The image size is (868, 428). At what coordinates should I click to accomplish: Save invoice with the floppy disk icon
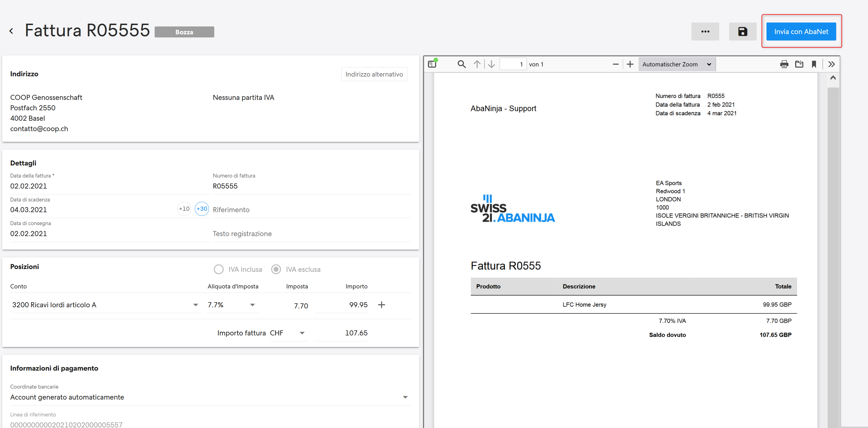(x=742, y=31)
